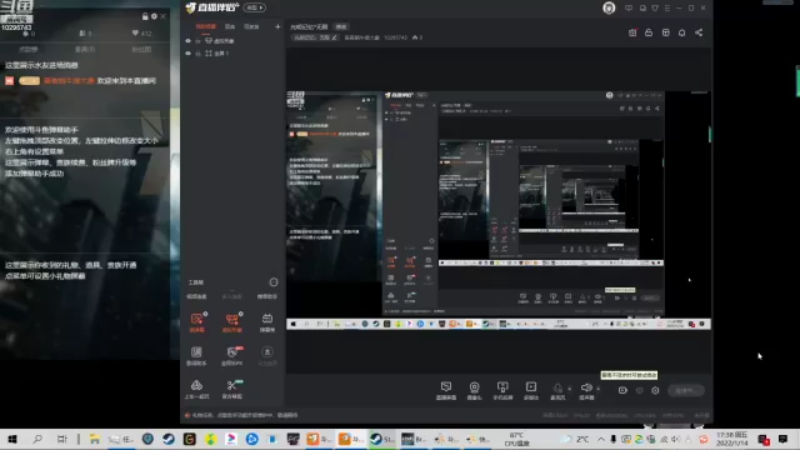
Task: Add a screen capture source from bottom toolbar
Action: coord(446,390)
